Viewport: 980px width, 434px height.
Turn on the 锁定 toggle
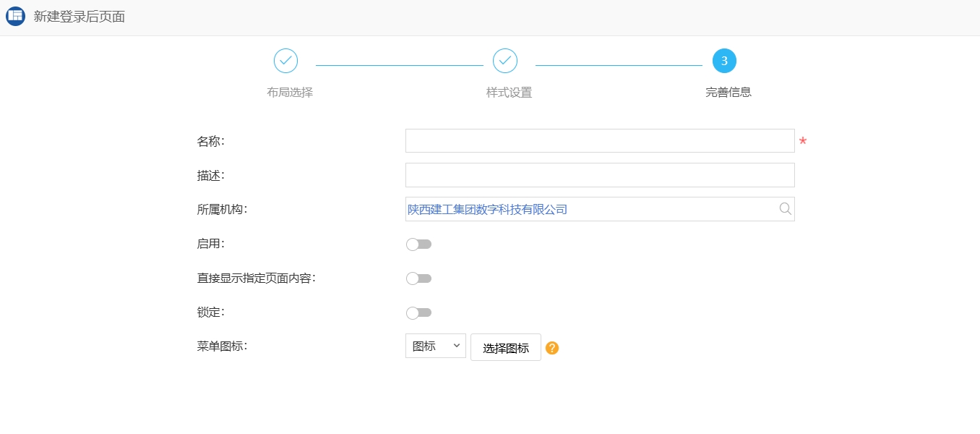pos(418,312)
